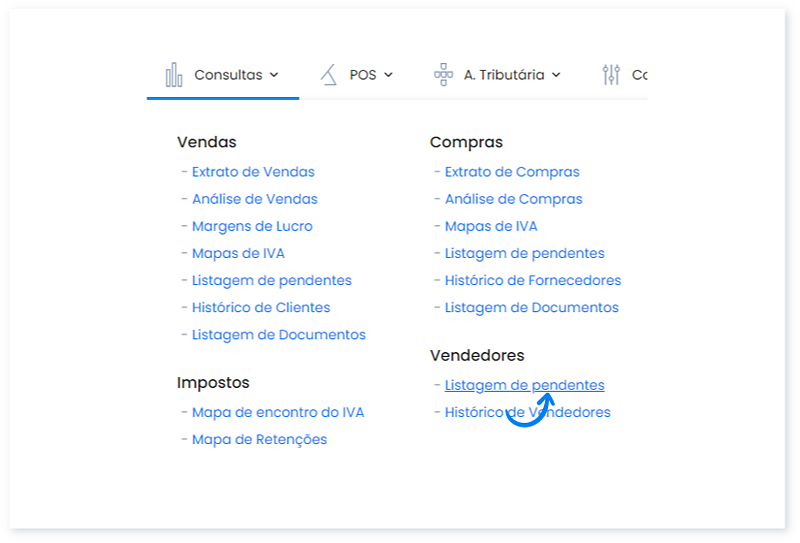Click the sliders settings icon in menu bar
The height and width of the screenshot is (543, 800).
click(611, 75)
